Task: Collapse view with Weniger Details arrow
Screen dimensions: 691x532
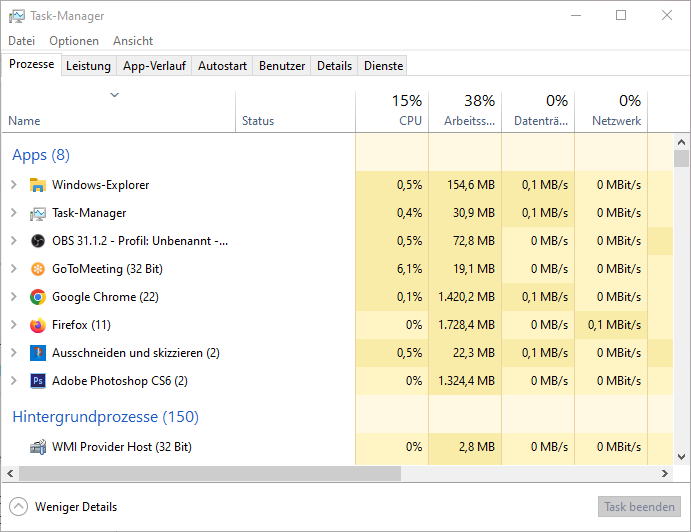Action: coord(19,507)
